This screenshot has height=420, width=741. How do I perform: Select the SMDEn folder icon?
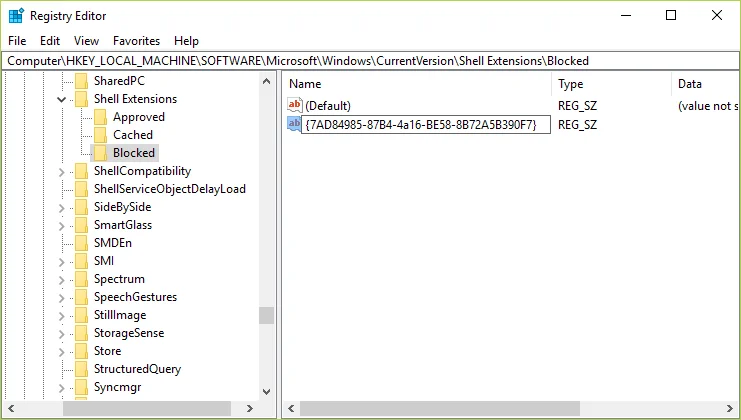point(81,243)
